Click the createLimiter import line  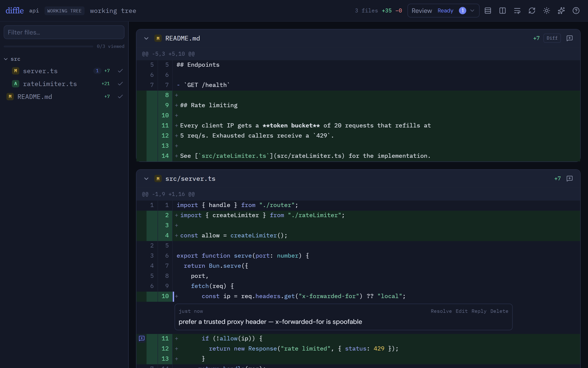point(358,216)
